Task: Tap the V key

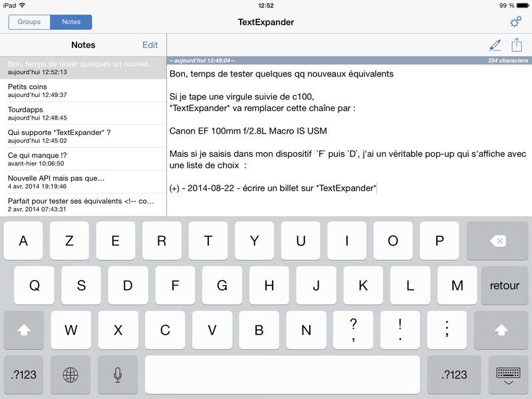Action: click(212, 330)
